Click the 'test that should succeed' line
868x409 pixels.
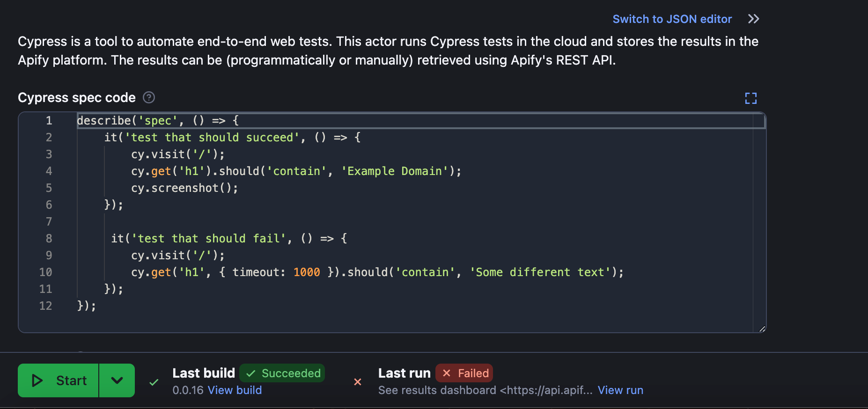[x=232, y=138]
